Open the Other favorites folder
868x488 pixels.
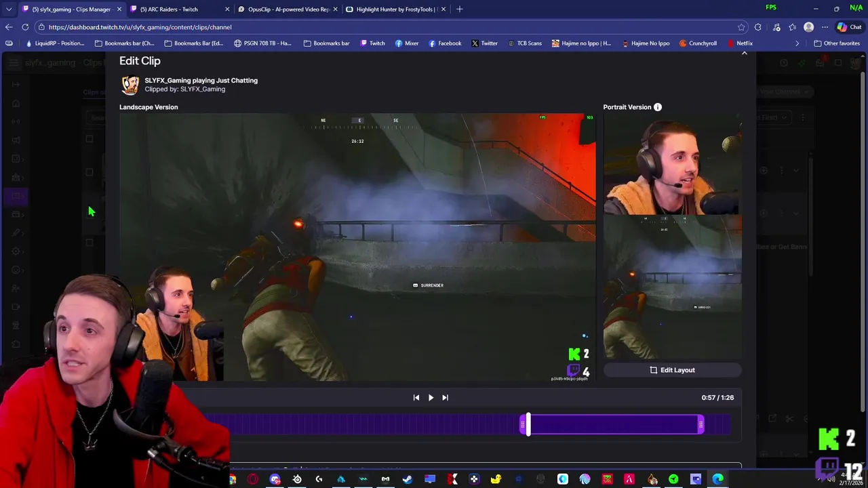837,43
